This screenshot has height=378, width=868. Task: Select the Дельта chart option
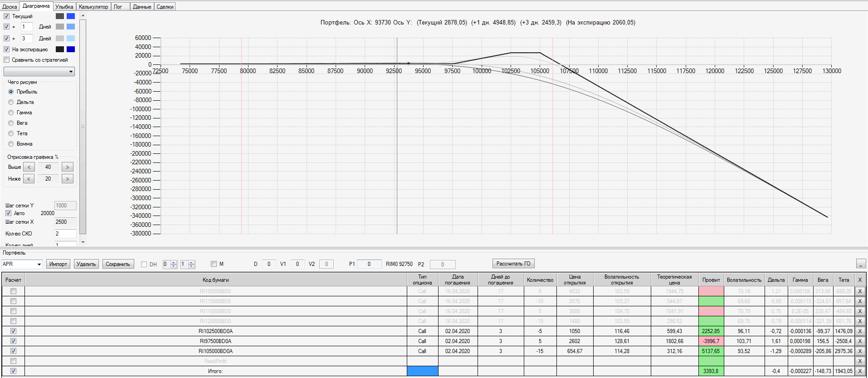click(11, 102)
